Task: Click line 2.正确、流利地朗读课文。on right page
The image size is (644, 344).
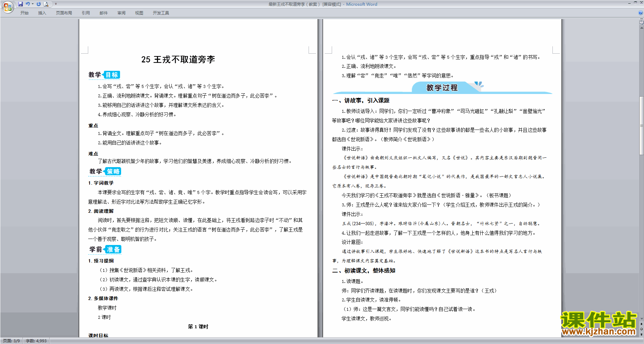Action: [369, 66]
